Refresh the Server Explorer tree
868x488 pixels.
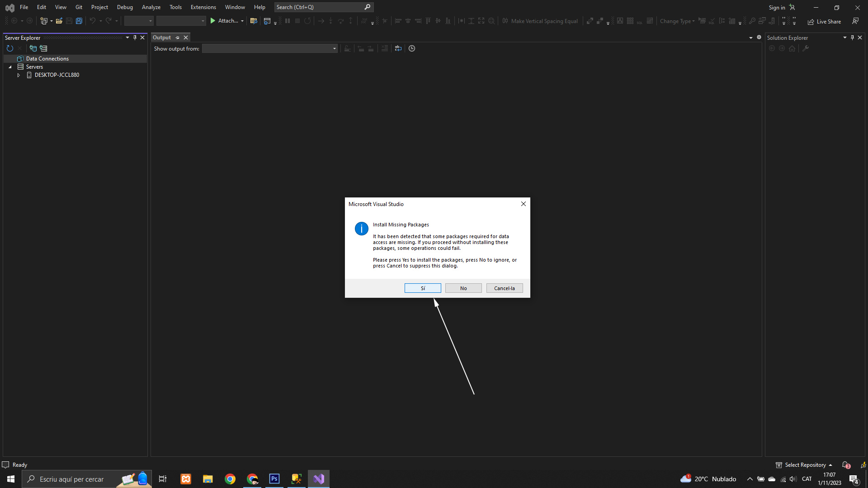10,48
